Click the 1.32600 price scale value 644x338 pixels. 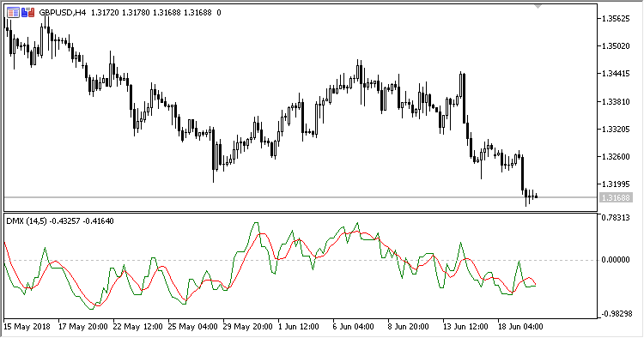click(x=616, y=157)
